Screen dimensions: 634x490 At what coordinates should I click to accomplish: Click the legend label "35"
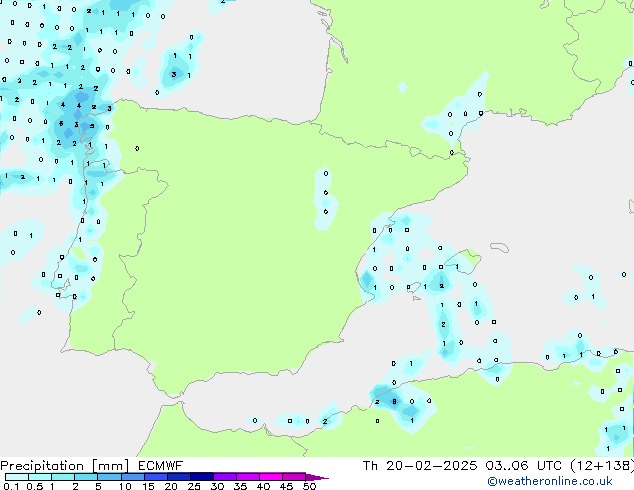tap(240, 486)
